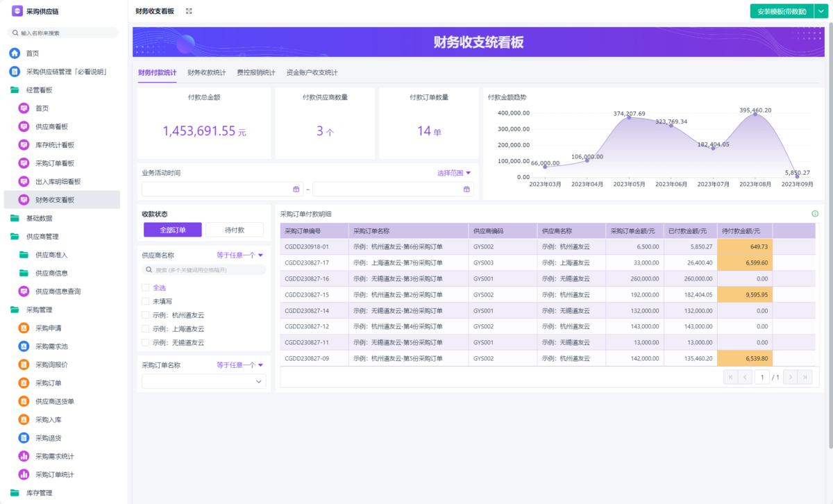Open 采购申请 orange icon in sidebar
This screenshot has height=504, width=833.
[x=24, y=328]
